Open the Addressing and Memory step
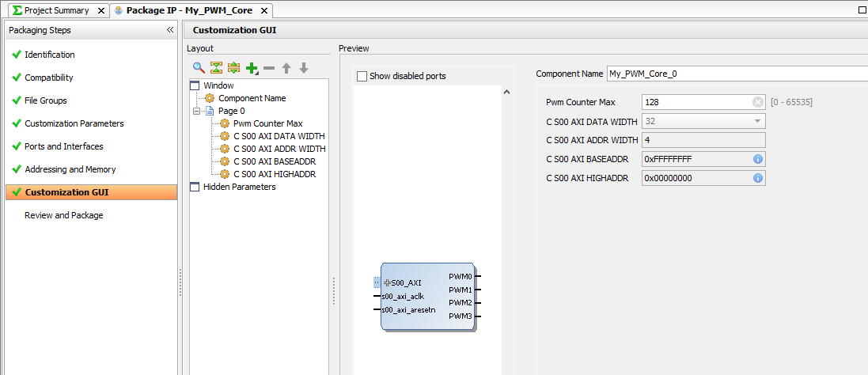This screenshot has height=375, width=868. point(70,170)
